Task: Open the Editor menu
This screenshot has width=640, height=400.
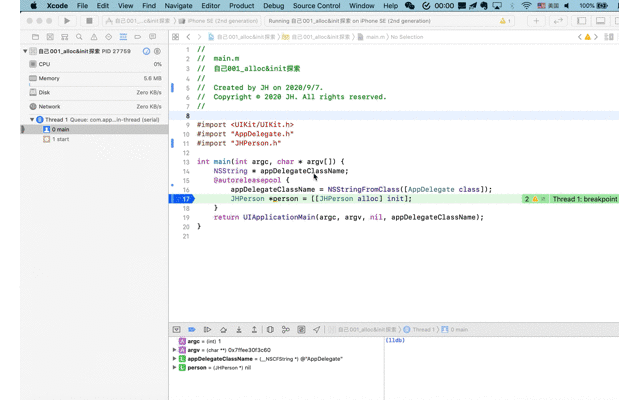Action: [x=211, y=6]
